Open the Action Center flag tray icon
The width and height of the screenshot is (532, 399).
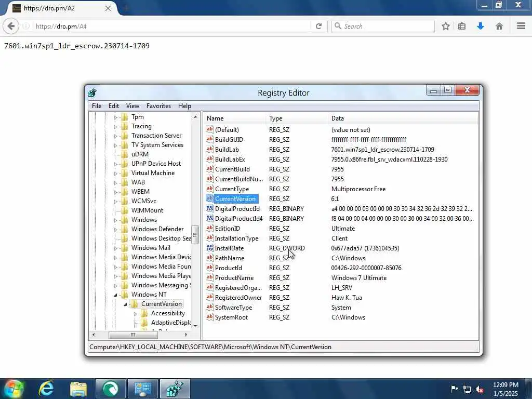[454, 389]
